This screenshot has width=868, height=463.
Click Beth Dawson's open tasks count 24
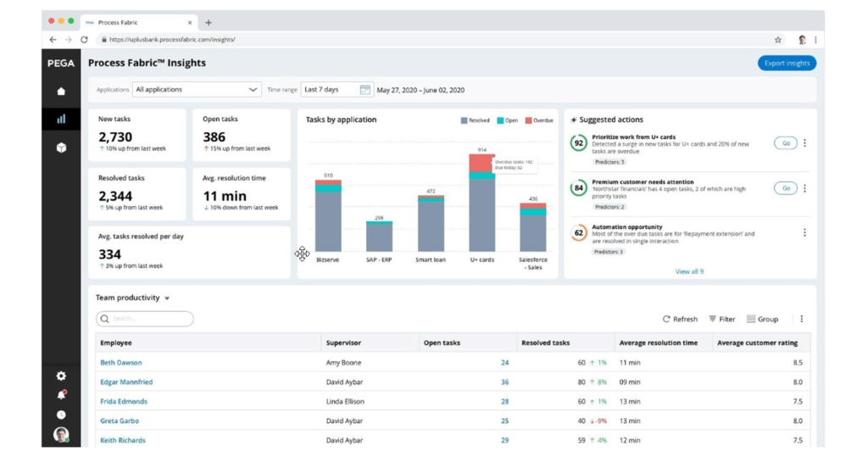(x=504, y=363)
